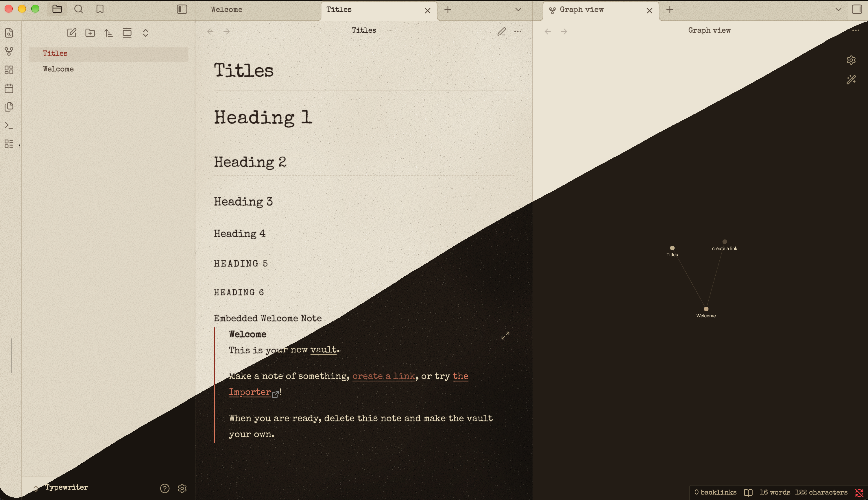Screen dimensions: 868x500
Task: Open quick switcher ribbon icon
Action: pos(9,33)
